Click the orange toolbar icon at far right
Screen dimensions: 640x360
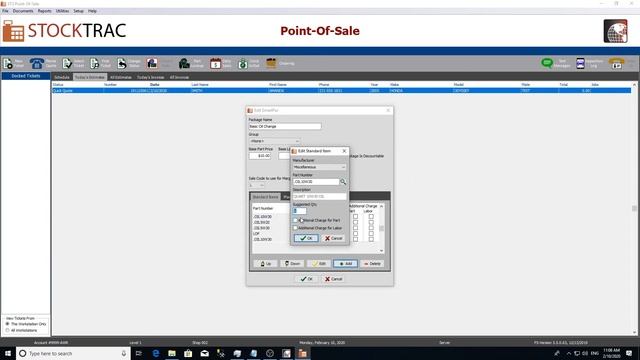[x=616, y=63]
